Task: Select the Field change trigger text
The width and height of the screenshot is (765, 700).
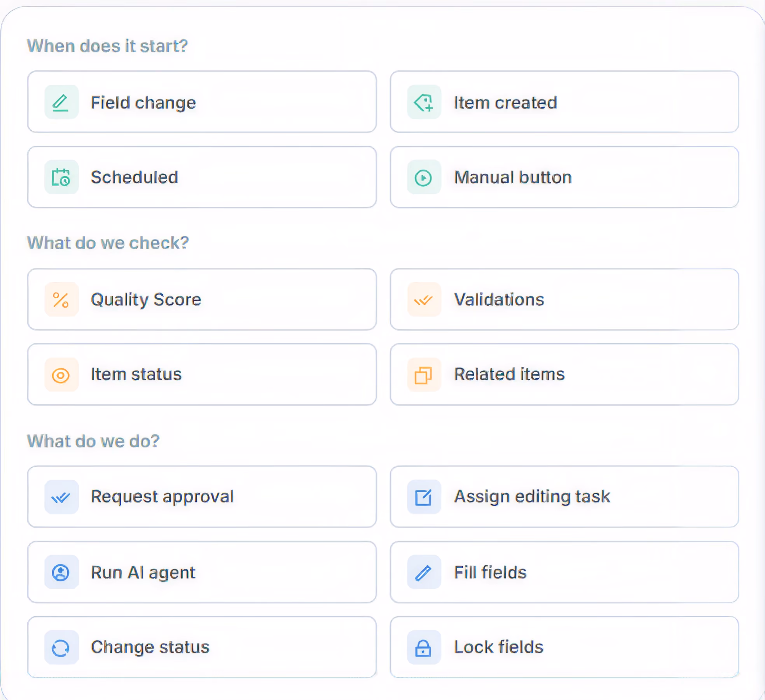Action: [x=143, y=103]
